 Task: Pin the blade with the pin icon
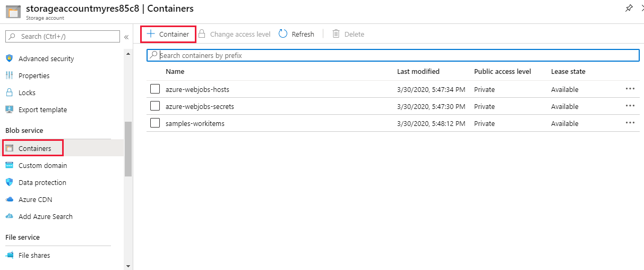tap(629, 9)
